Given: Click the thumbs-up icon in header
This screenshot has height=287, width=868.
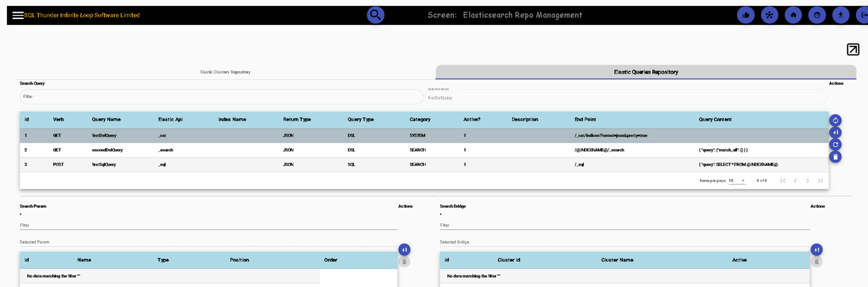Looking at the screenshot, I should pos(746,15).
